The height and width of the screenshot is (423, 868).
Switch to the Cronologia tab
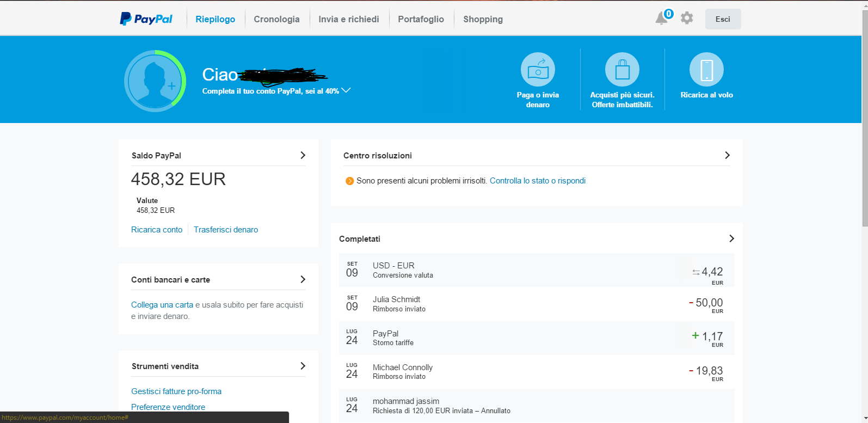[x=276, y=19]
